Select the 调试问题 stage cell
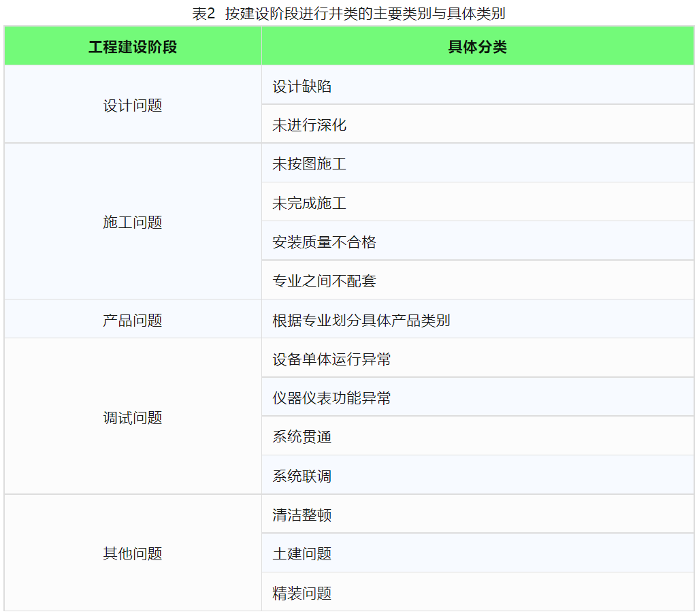 133,418
